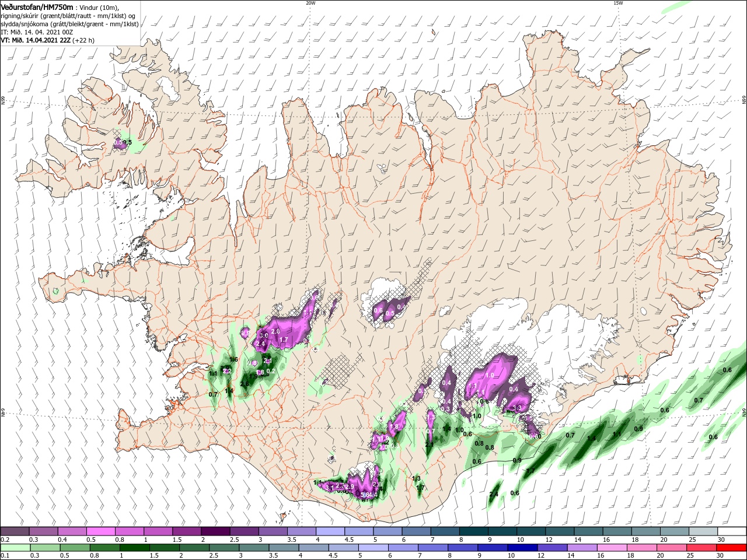Click the '20W' longitude label
The height and width of the screenshot is (560, 747).
(310, 3)
